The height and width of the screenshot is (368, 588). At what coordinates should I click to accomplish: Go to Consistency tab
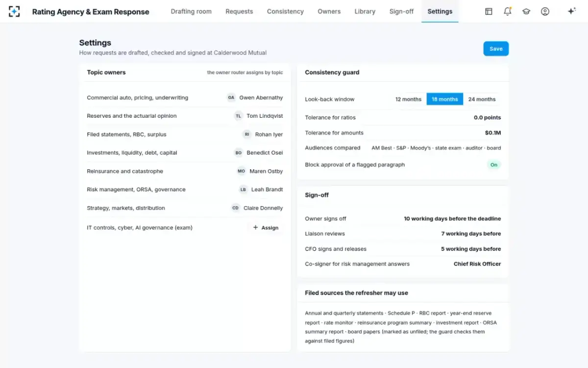click(x=285, y=11)
